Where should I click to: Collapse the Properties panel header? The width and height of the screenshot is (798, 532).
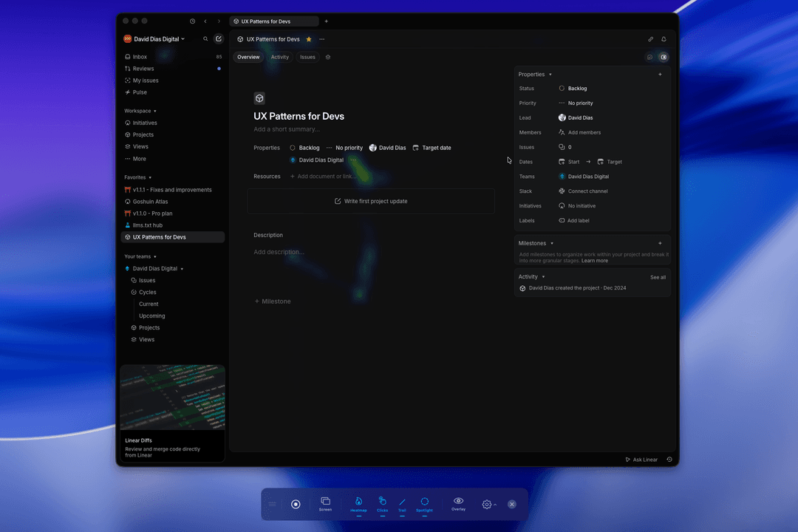pos(535,75)
